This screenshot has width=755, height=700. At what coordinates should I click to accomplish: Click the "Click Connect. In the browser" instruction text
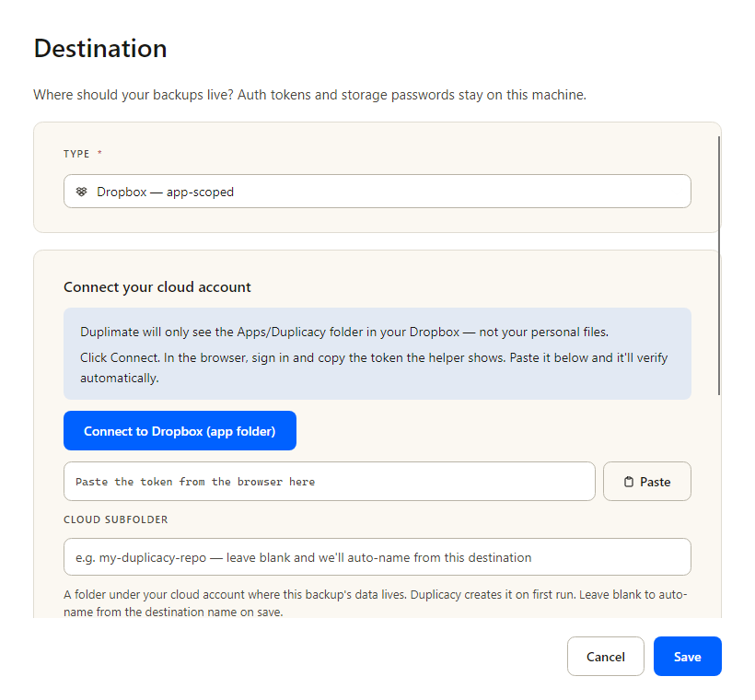click(374, 367)
